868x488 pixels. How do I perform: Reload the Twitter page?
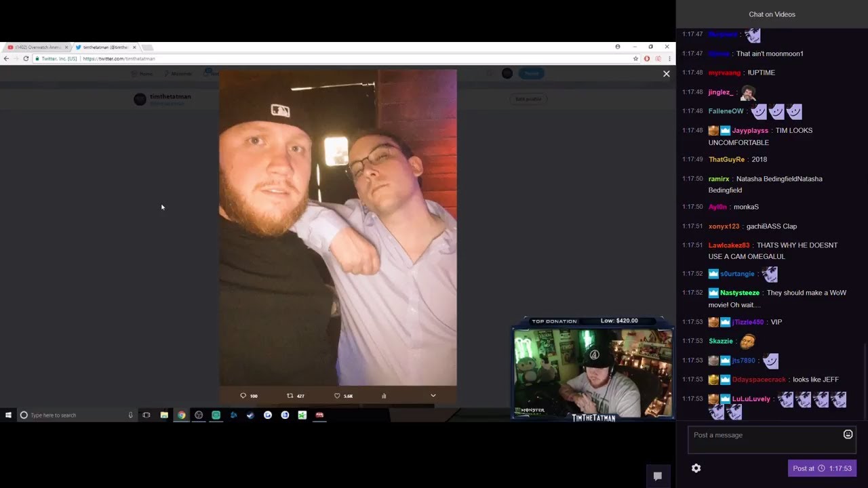26,59
